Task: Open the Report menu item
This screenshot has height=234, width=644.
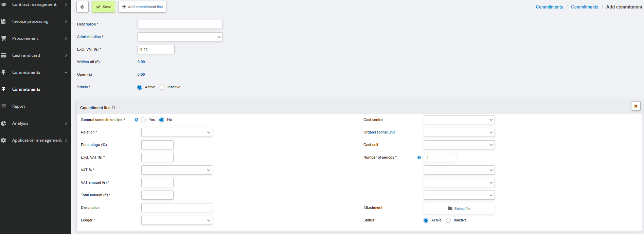Action: pyautogui.click(x=19, y=106)
